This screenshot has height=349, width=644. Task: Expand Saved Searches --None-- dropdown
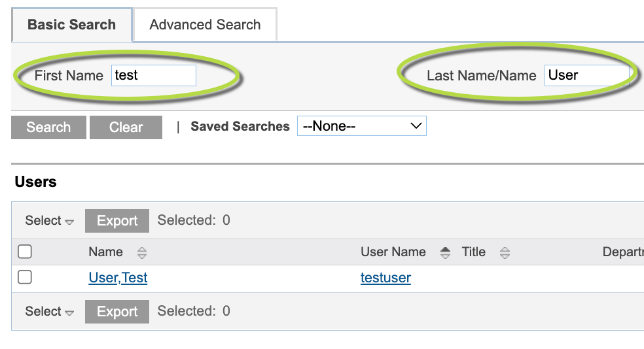(x=362, y=126)
